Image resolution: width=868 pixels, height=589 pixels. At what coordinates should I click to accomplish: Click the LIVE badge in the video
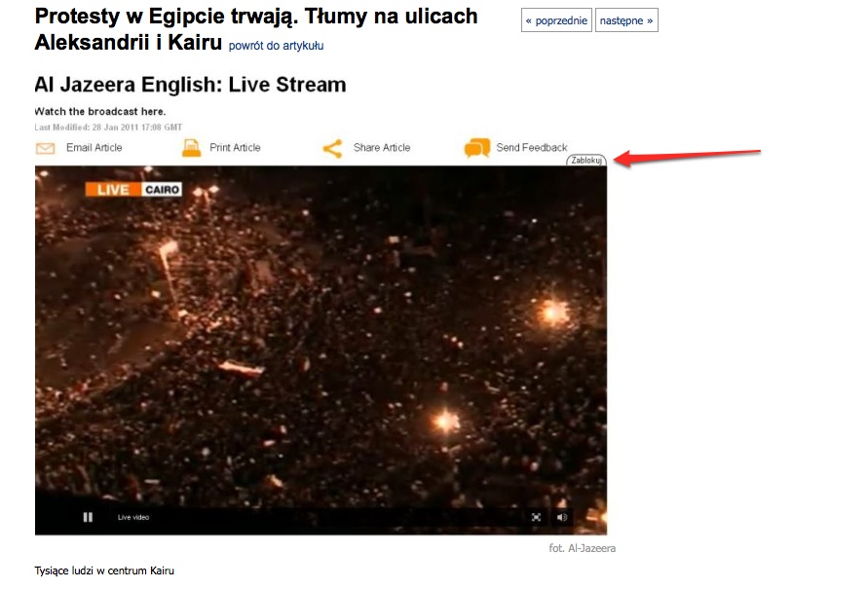tap(113, 190)
